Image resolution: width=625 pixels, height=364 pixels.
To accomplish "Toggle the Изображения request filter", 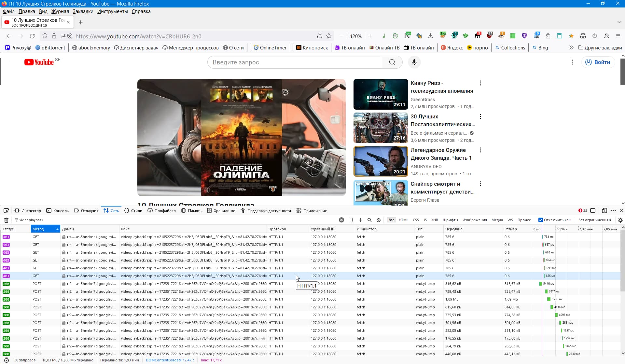I will click(x=475, y=220).
